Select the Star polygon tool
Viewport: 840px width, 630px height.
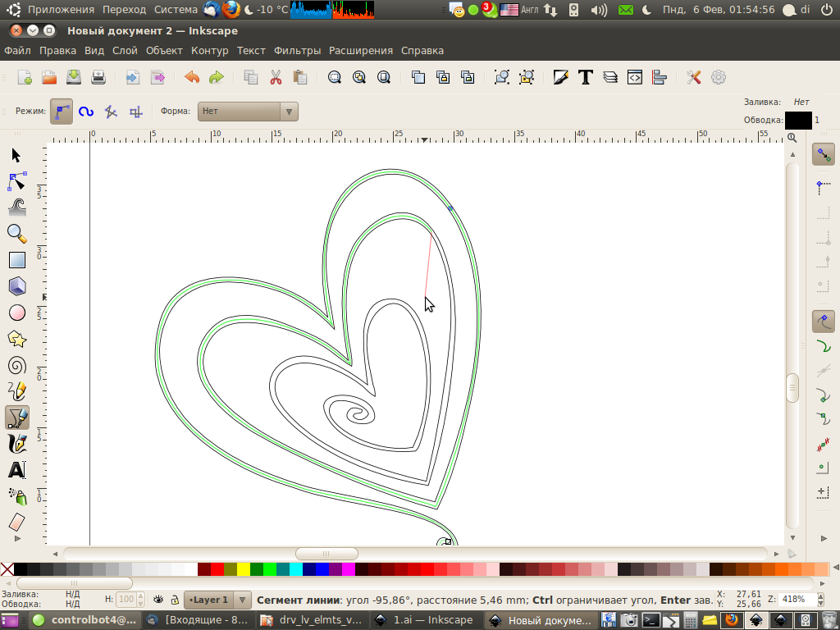(x=16, y=339)
